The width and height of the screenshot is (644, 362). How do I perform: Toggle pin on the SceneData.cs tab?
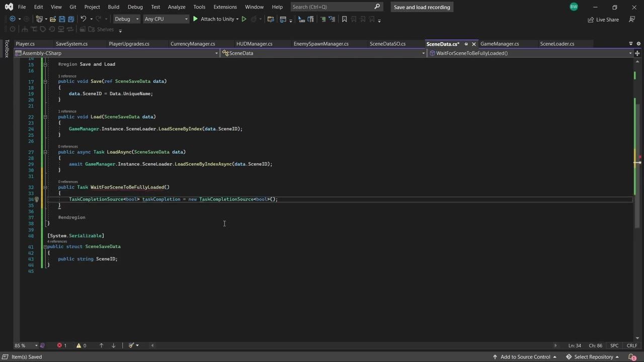click(x=466, y=44)
